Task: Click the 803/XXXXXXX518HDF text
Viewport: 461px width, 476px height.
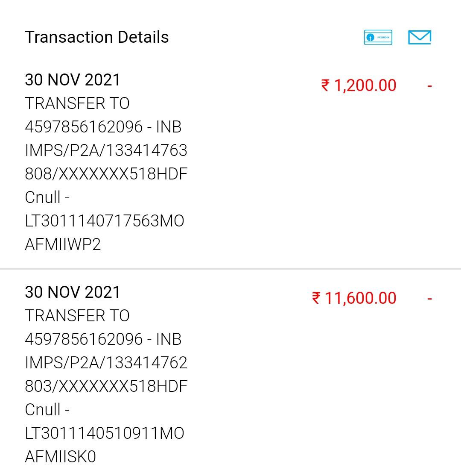Action: (x=106, y=386)
